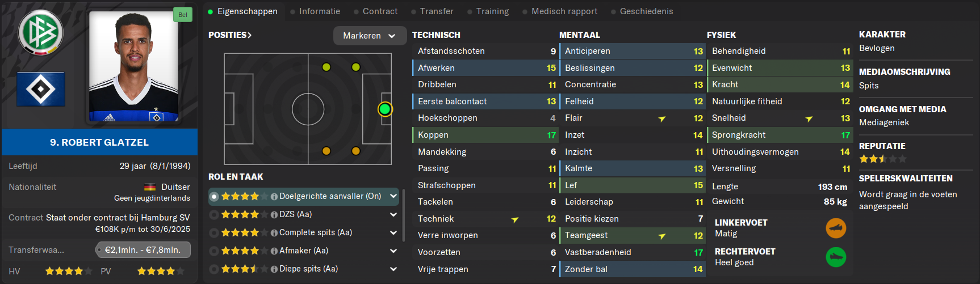Click the info icon beside Complete spits
Image resolution: width=980 pixels, height=284 pixels.
pyautogui.click(x=274, y=233)
